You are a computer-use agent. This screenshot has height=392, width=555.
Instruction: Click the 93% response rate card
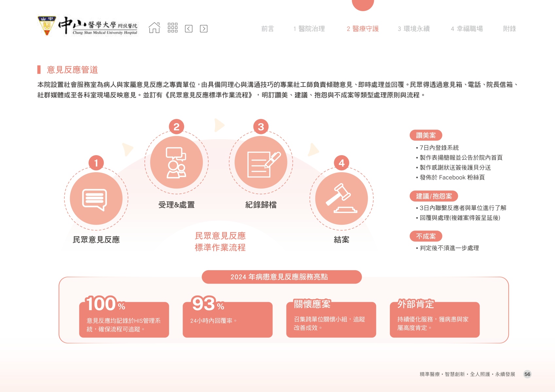click(x=227, y=319)
